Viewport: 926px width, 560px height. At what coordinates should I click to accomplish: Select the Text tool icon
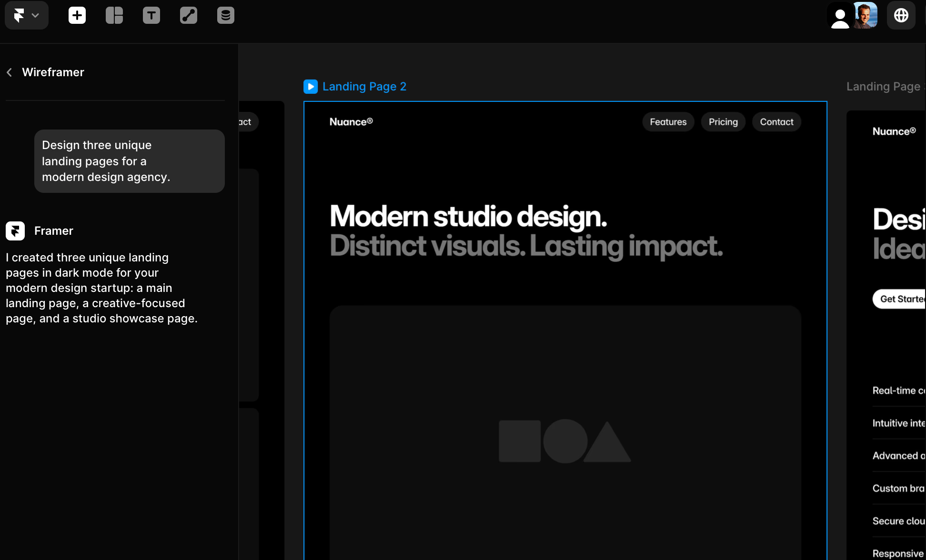click(151, 15)
